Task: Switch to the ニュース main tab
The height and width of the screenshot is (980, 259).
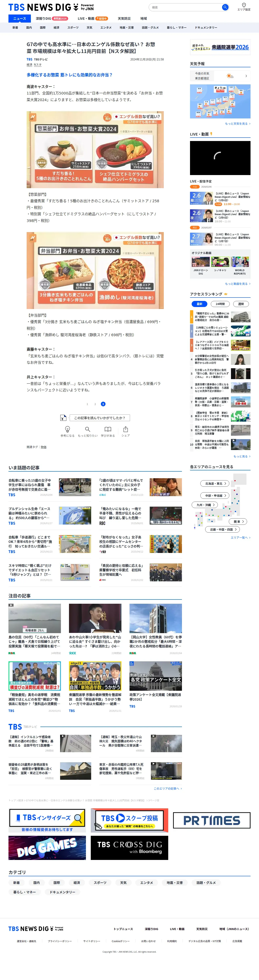Action: [x=20, y=18]
